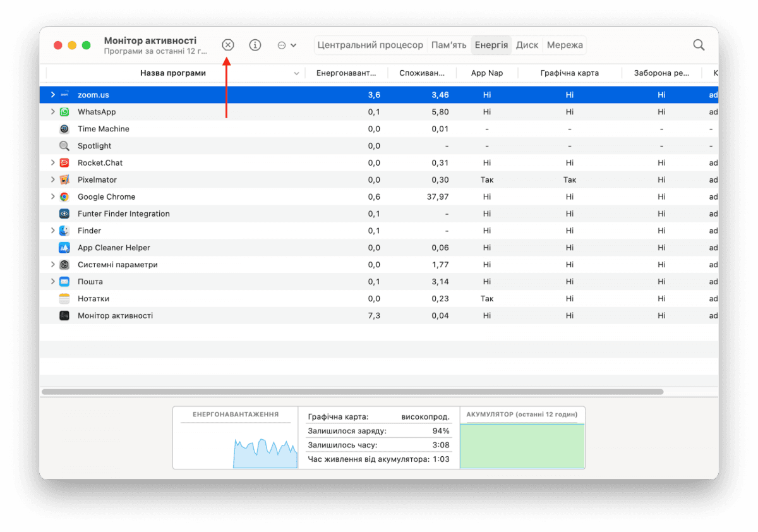
Task: Click the zoom.us app icon
Action: point(64,95)
